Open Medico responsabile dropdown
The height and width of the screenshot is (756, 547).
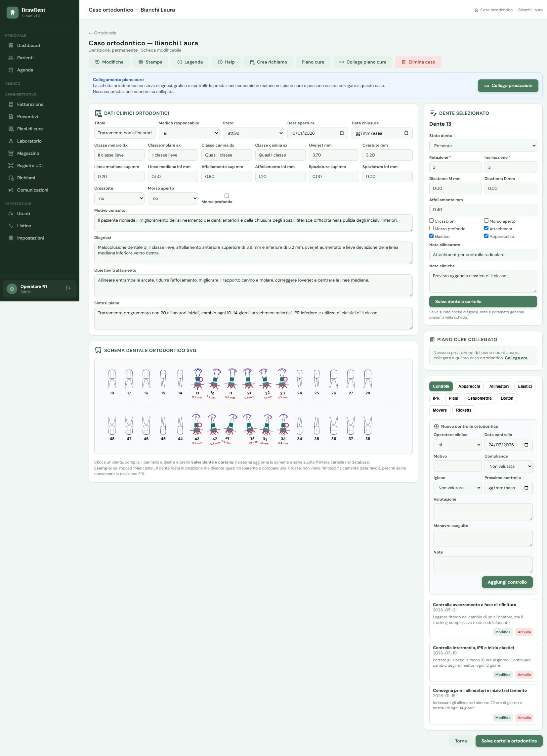click(x=189, y=133)
